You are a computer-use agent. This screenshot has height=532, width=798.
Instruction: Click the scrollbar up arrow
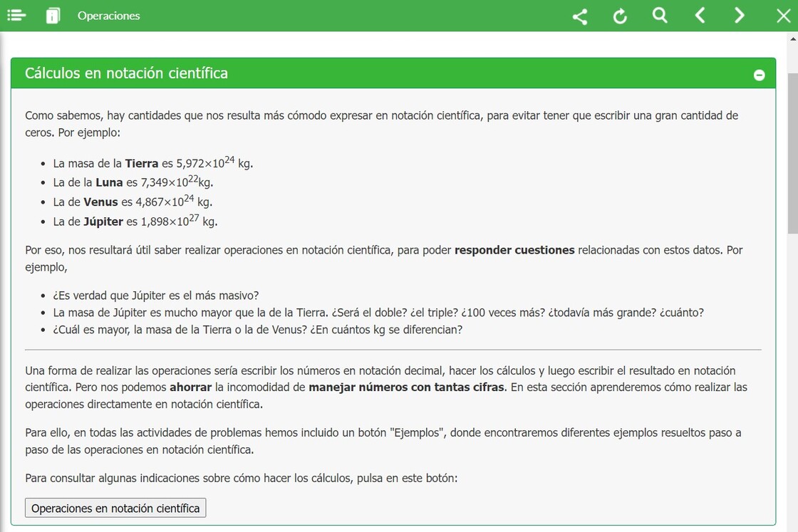point(793,38)
